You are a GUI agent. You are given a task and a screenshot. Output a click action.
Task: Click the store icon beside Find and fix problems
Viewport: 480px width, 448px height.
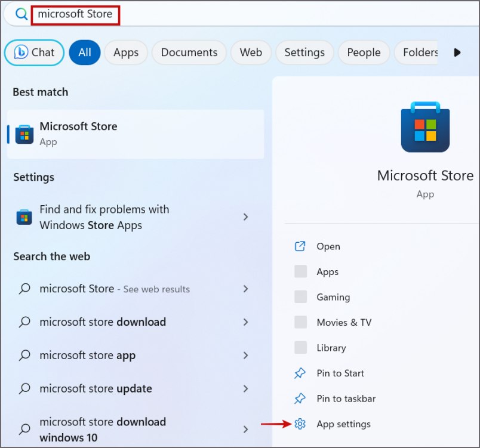[24, 217]
